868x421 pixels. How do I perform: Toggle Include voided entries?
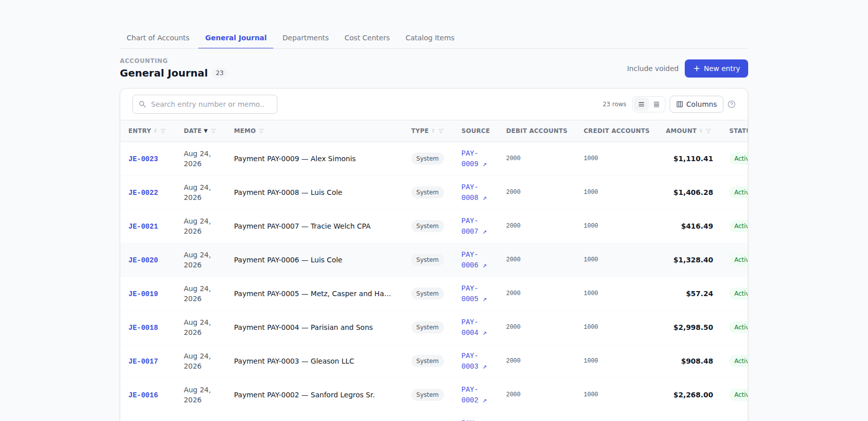point(653,68)
